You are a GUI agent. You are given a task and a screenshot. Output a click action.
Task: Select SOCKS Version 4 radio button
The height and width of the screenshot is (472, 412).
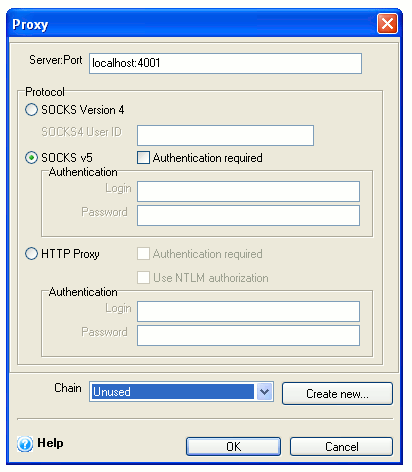point(31,110)
